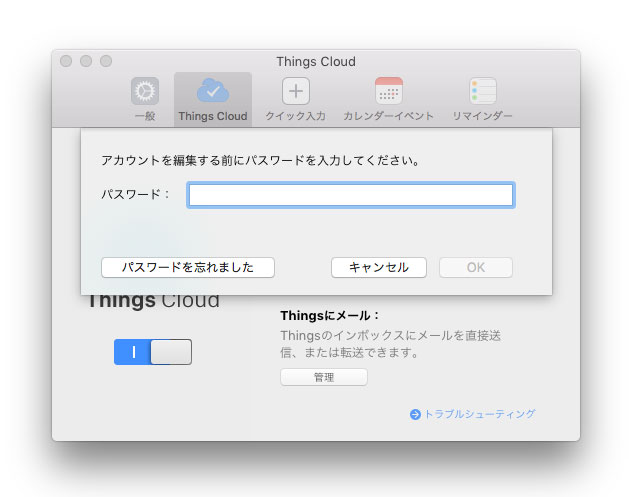
Task: Click the 管理 button under Thingsにメール
Action: pos(324,377)
